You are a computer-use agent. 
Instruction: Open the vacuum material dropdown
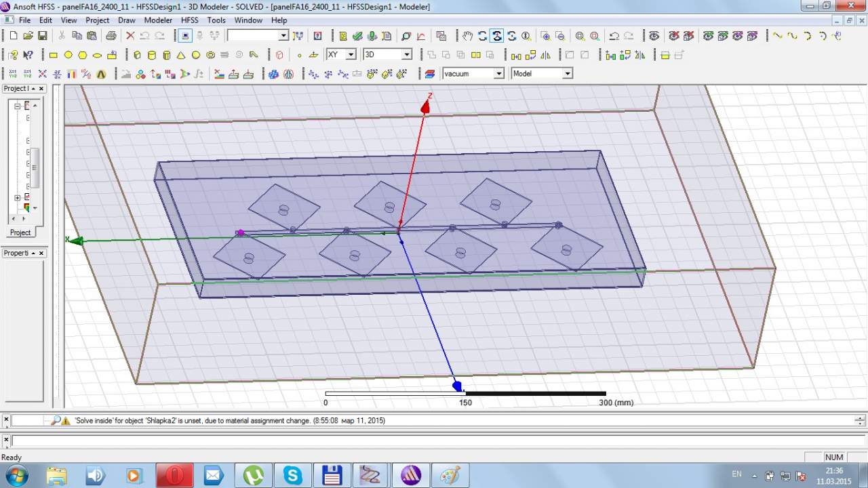[498, 74]
